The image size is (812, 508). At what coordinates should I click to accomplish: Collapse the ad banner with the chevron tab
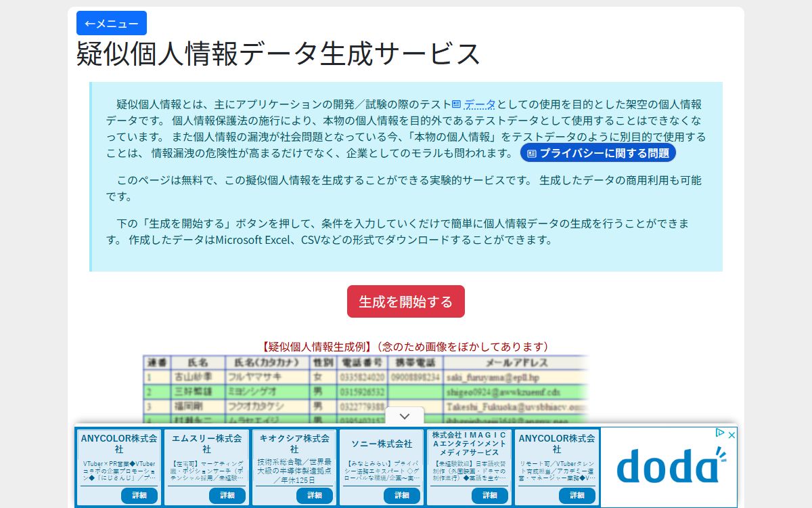[405, 416]
